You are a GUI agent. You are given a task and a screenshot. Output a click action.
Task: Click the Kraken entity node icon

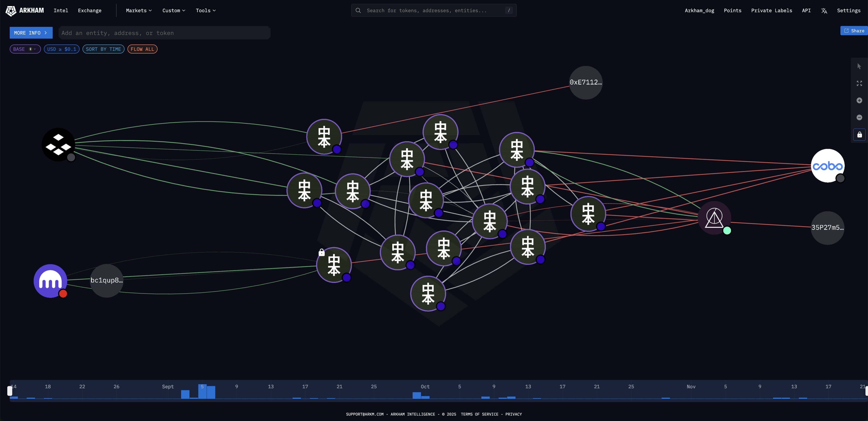[x=50, y=281]
